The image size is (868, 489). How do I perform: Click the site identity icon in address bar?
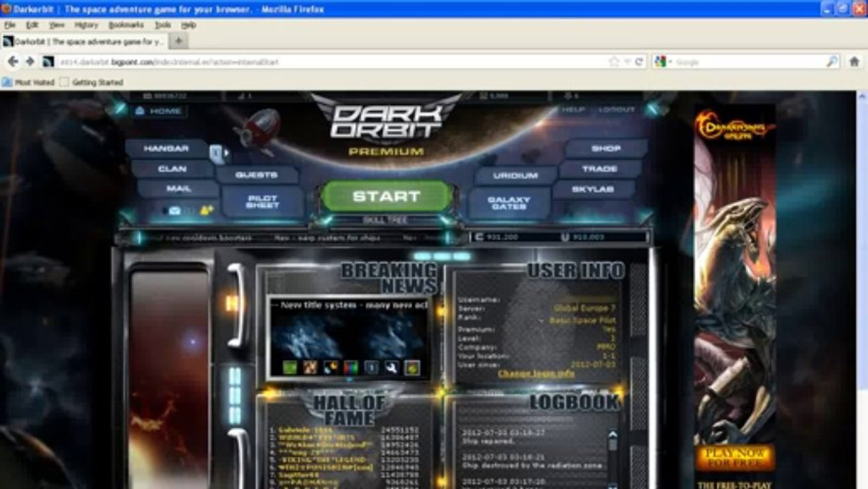(x=48, y=62)
